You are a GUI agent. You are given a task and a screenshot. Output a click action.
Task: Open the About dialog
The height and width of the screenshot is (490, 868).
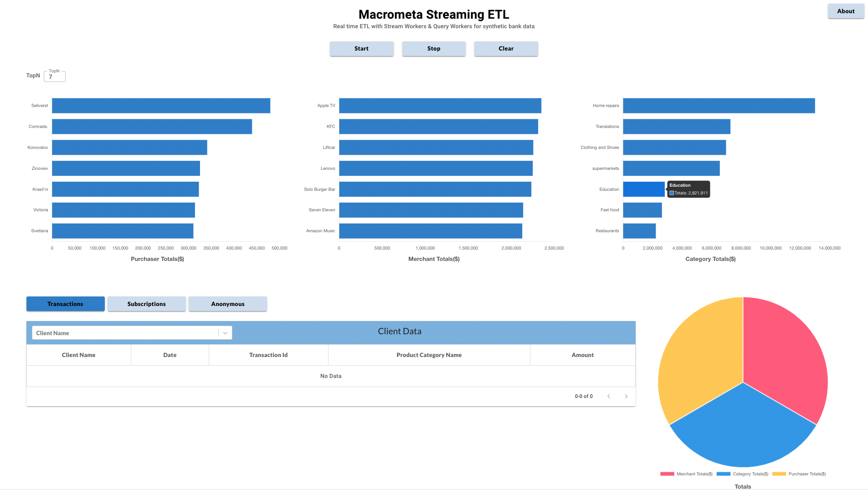click(846, 10)
